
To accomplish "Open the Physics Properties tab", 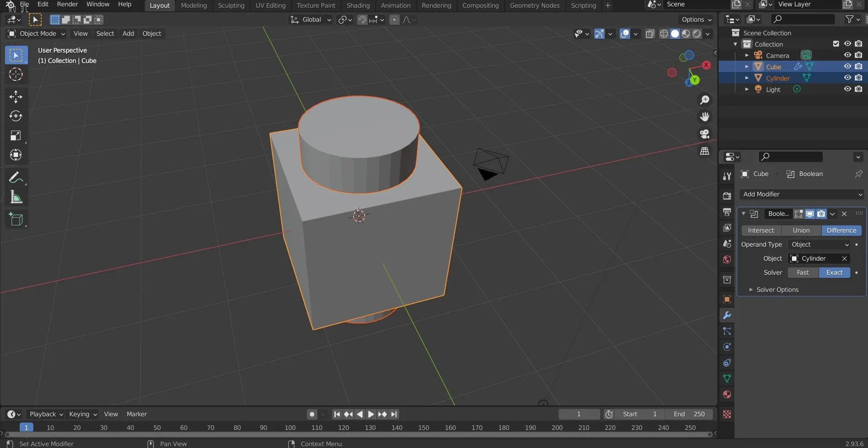I will (x=727, y=347).
